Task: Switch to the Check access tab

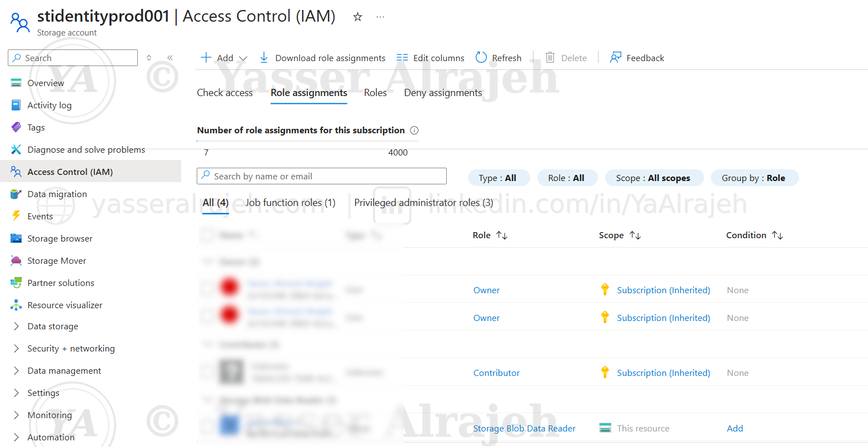Action: [225, 93]
